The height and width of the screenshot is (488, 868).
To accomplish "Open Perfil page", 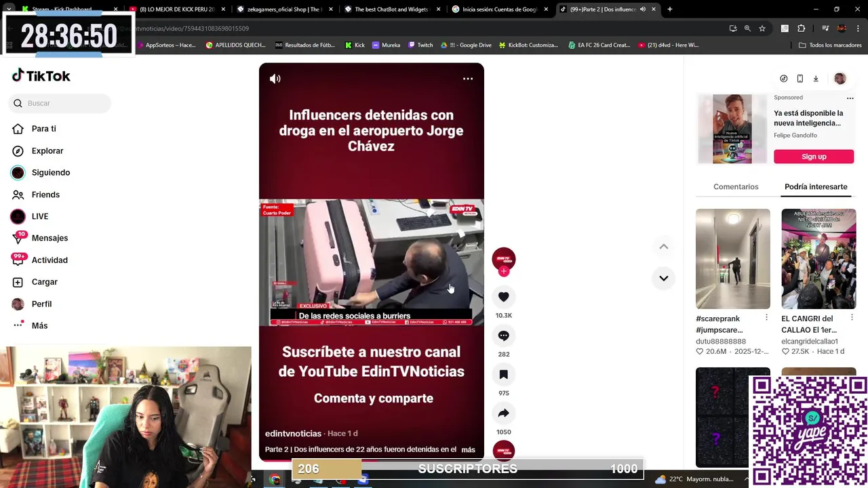I will pyautogui.click(x=31, y=304).
